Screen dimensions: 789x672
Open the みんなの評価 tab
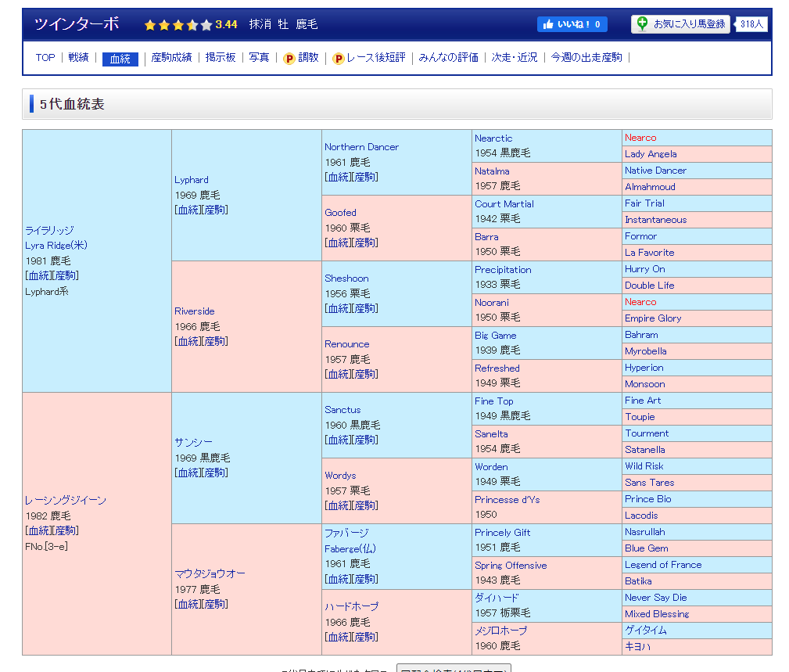tap(448, 58)
